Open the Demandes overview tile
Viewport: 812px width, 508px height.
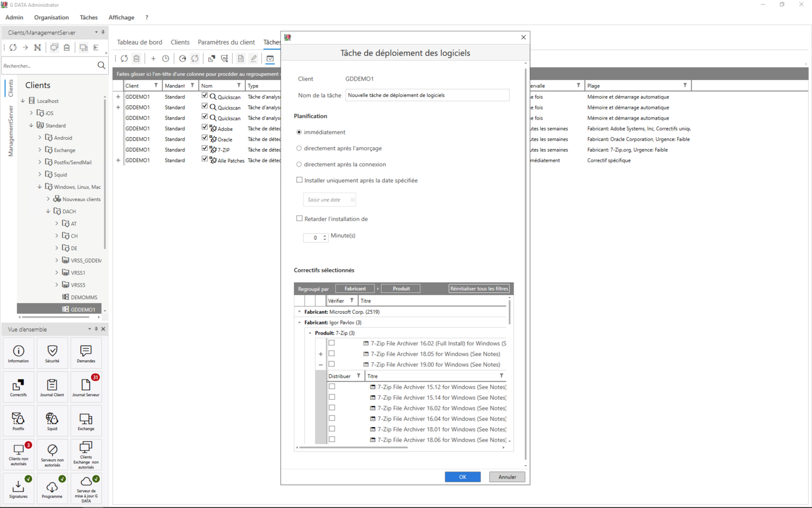click(x=86, y=353)
